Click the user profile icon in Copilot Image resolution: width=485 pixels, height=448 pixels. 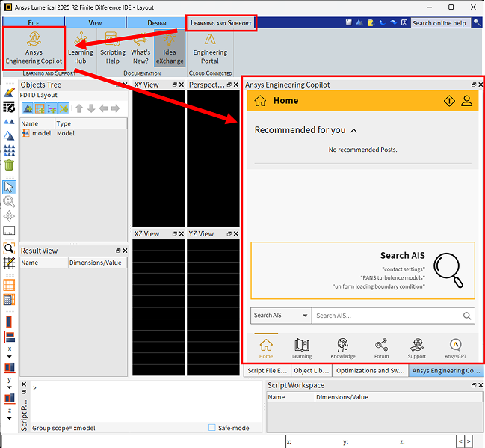coord(466,101)
